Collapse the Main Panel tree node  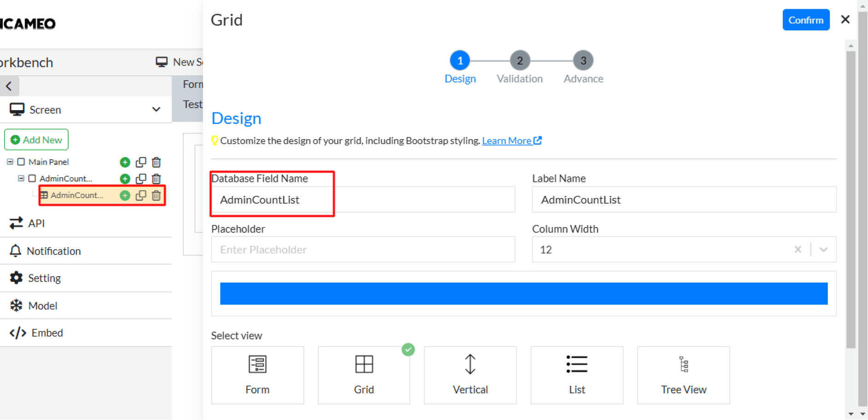pos(9,162)
